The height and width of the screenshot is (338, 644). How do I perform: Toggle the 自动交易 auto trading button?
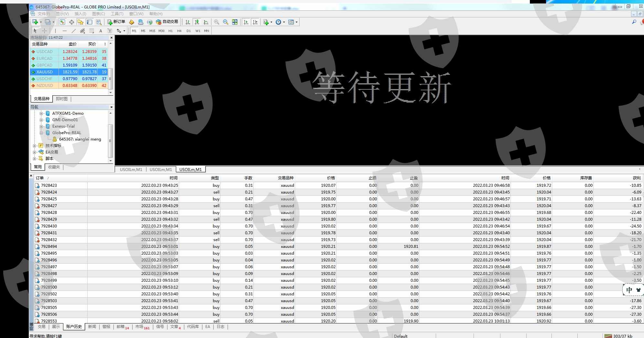[167, 22]
